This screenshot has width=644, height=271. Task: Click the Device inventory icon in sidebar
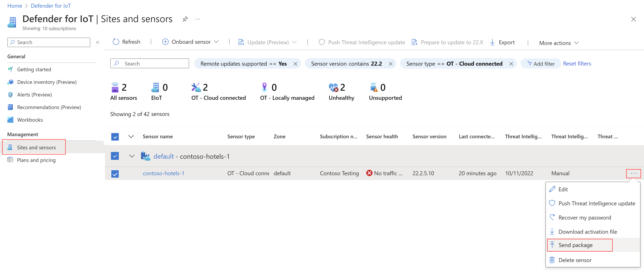click(10, 82)
